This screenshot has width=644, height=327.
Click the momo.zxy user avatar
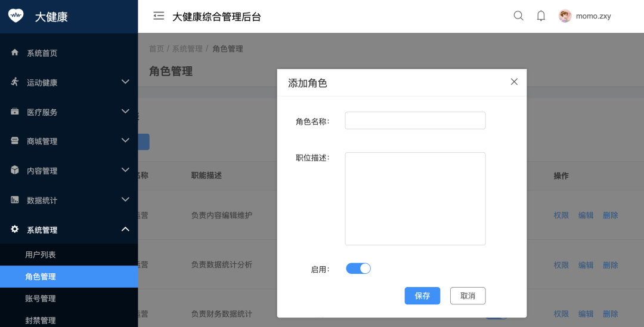point(565,16)
